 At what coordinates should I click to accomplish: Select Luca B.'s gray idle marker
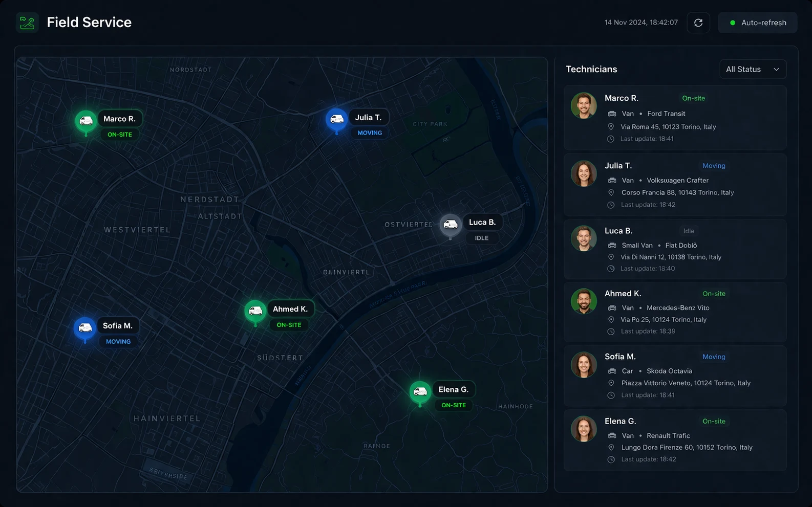(x=450, y=224)
